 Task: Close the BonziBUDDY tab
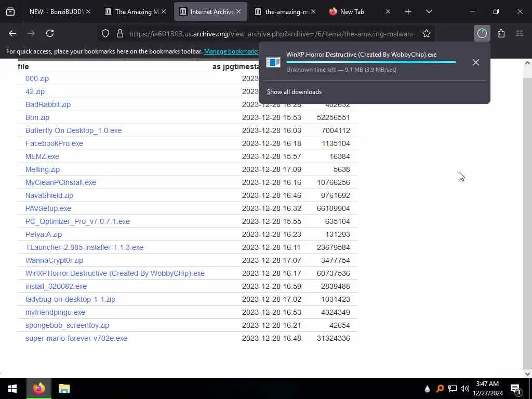coord(88,11)
